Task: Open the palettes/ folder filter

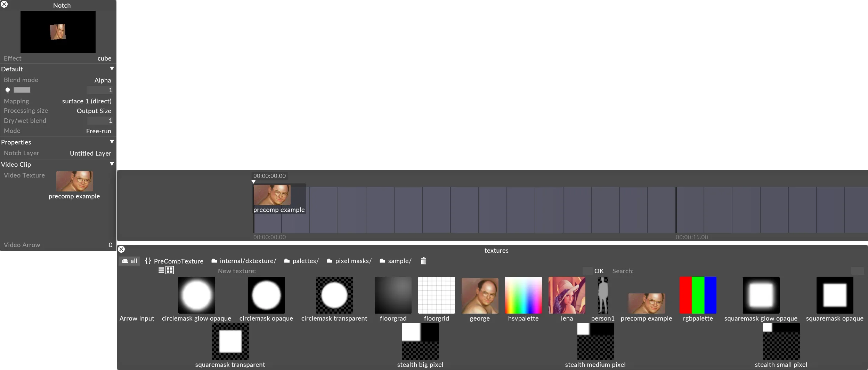Action: 301,261
